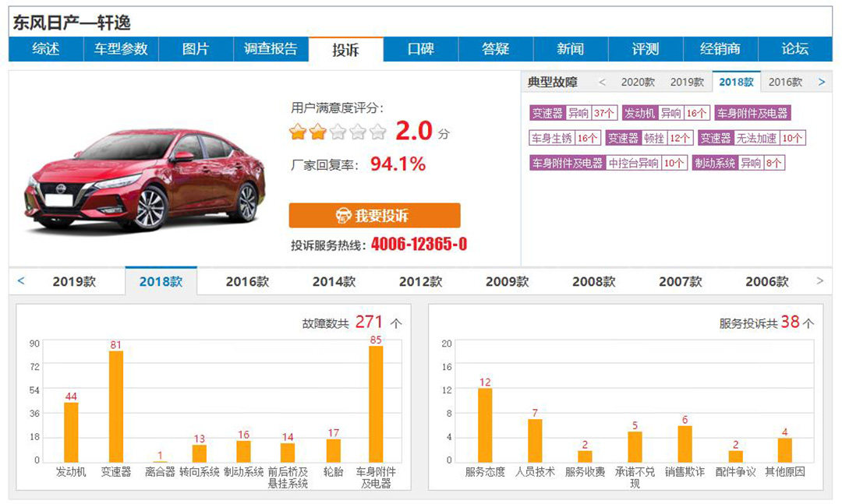Click the right arrow in 典型故障 panel
The image size is (842, 504).
coord(821,82)
